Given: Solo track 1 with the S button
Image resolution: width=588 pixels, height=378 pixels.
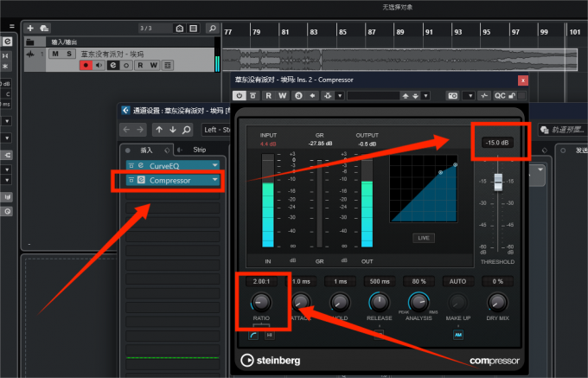Looking at the screenshot, I should click(x=69, y=54).
